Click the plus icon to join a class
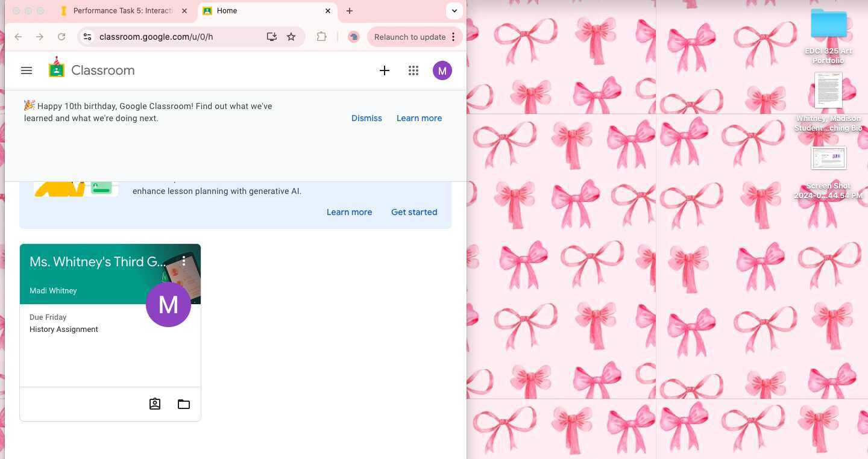This screenshot has width=868, height=459. coord(385,70)
